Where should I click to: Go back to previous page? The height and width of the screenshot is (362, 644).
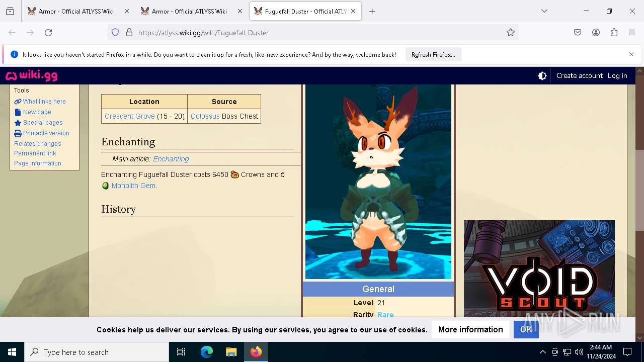point(12,32)
